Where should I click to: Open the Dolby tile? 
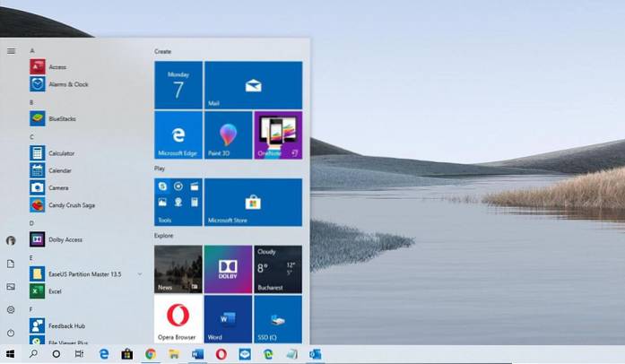click(228, 270)
